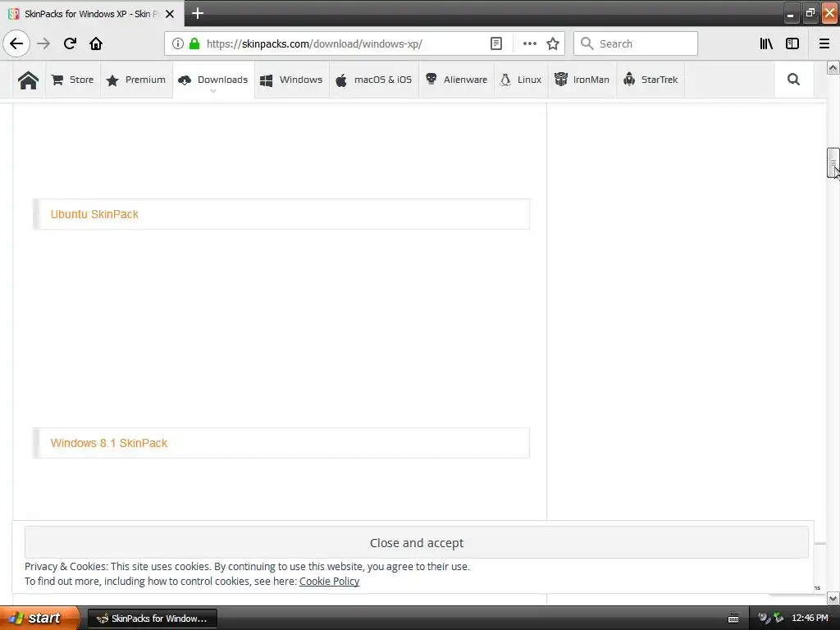Open the IronMan menu item
This screenshot has height=630, width=840.
(x=582, y=80)
